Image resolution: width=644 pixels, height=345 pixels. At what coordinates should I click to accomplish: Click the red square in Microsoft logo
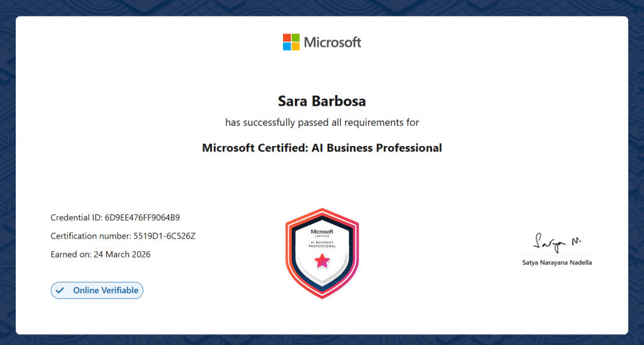click(x=287, y=38)
